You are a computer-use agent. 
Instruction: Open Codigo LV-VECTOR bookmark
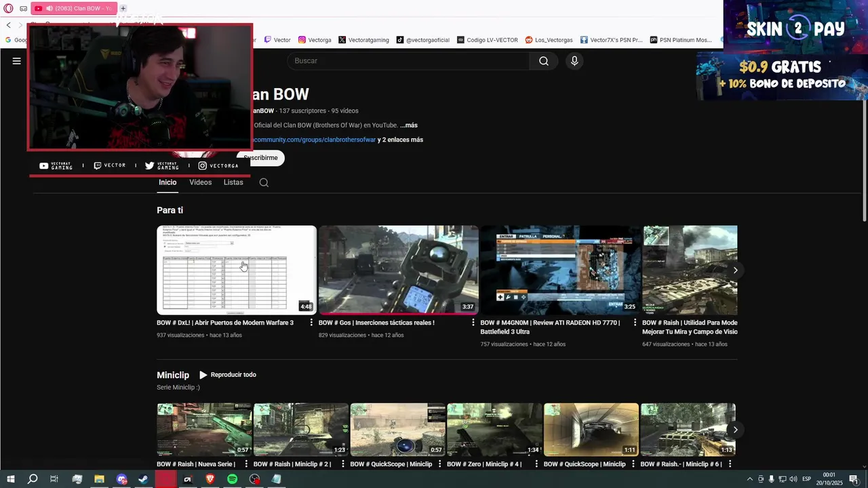[488, 40]
